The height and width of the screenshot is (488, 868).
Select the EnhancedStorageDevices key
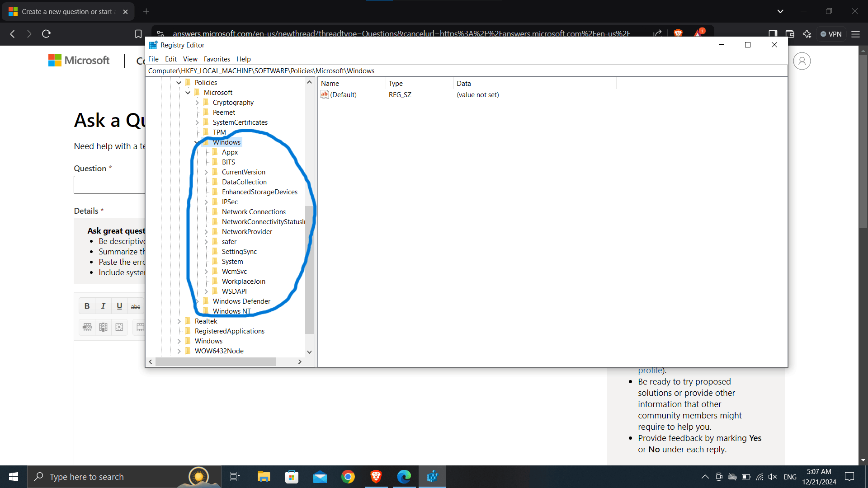click(x=259, y=192)
